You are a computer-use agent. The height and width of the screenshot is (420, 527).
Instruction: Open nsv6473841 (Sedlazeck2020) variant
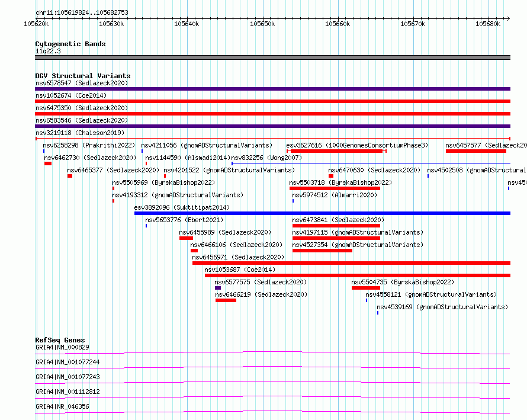click(x=338, y=220)
